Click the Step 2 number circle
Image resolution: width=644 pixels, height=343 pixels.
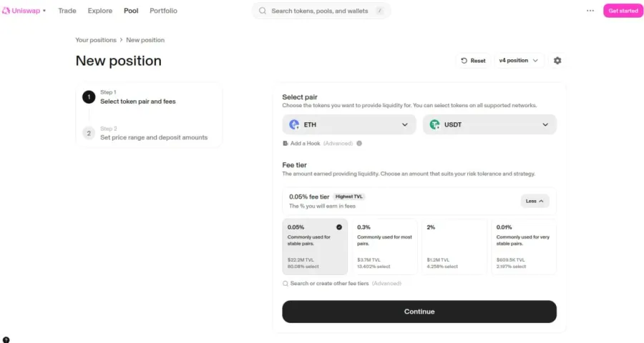click(x=89, y=134)
